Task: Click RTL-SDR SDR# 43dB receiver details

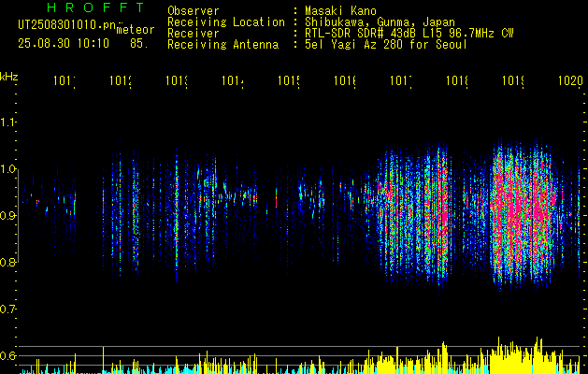Action: click(409, 34)
